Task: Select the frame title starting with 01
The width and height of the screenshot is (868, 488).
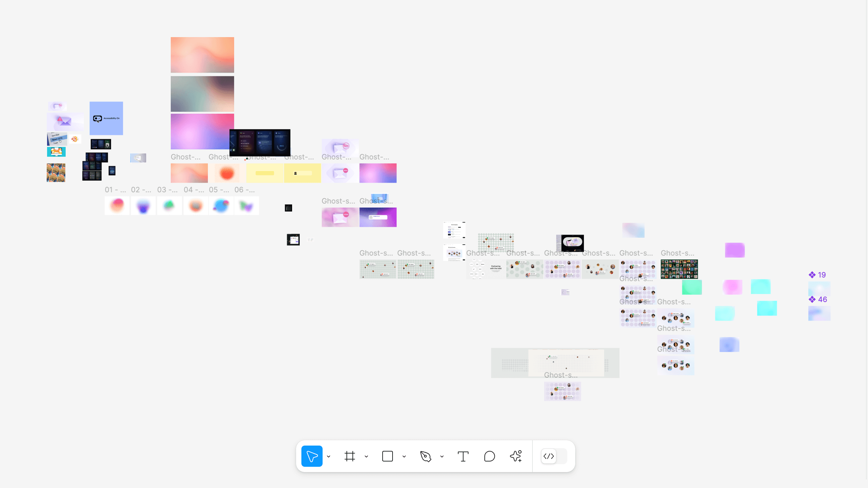Action: 115,190
